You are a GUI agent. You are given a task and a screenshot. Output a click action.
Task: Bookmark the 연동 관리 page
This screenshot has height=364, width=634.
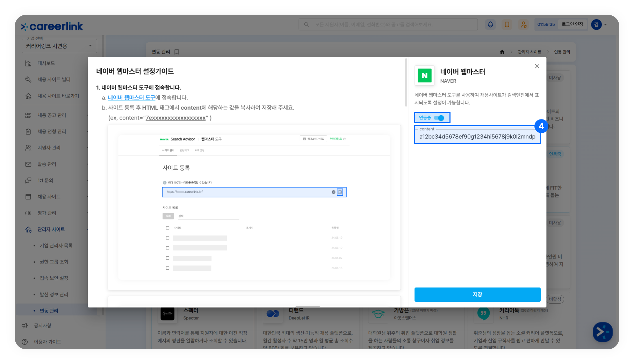tap(176, 52)
